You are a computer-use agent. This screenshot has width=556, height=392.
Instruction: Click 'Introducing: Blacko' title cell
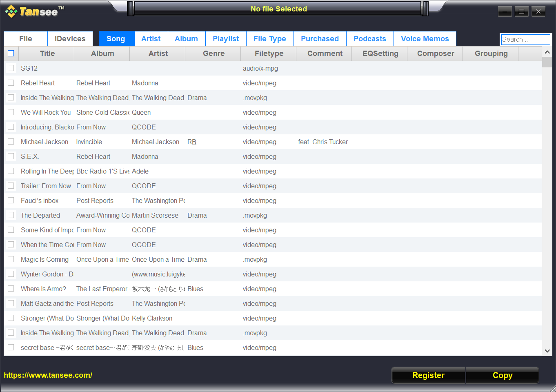(x=47, y=127)
